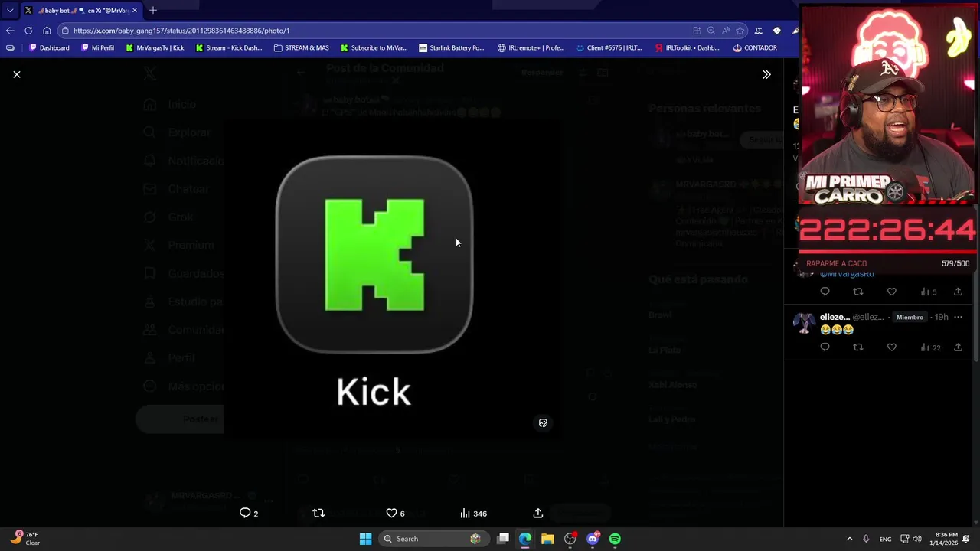Viewport: 980px width, 551px height.
Task: Click the taskbar Search box
Action: (433, 539)
